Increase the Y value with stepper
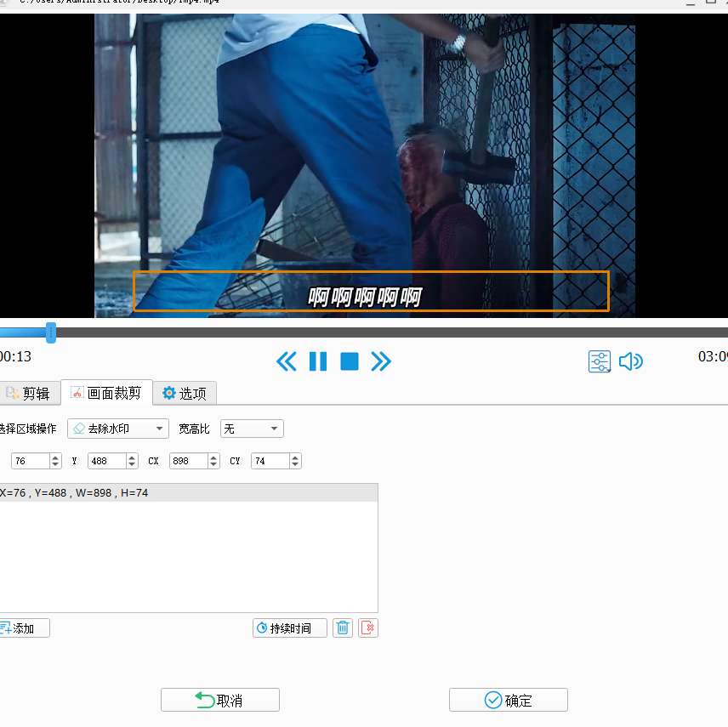This screenshot has height=727, width=728. [132, 457]
